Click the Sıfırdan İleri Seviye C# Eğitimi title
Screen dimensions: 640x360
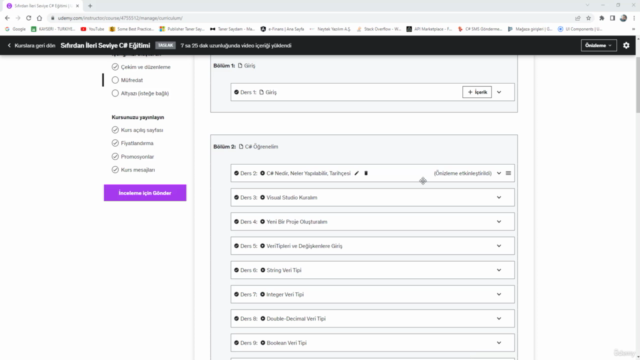tap(105, 45)
